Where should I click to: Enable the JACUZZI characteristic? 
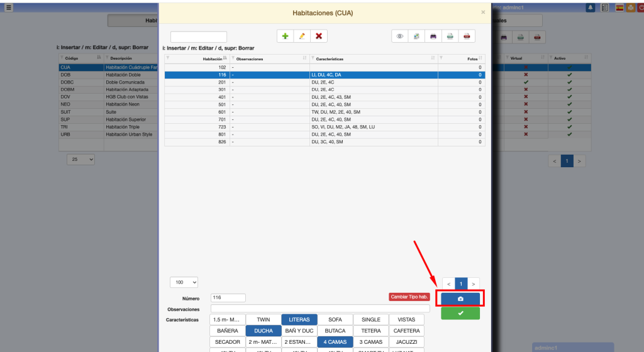pyautogui.click(x=406, y=342)
